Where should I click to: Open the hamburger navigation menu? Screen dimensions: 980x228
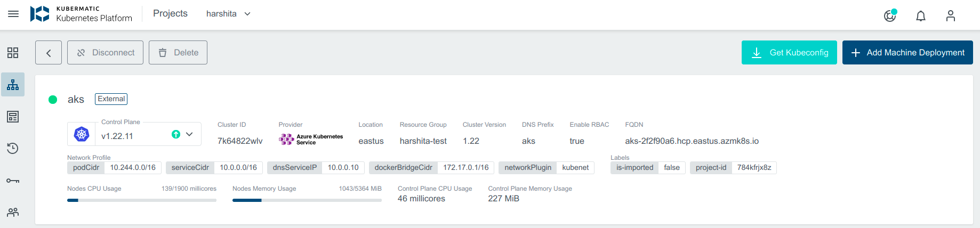click(x=13, y=14)
